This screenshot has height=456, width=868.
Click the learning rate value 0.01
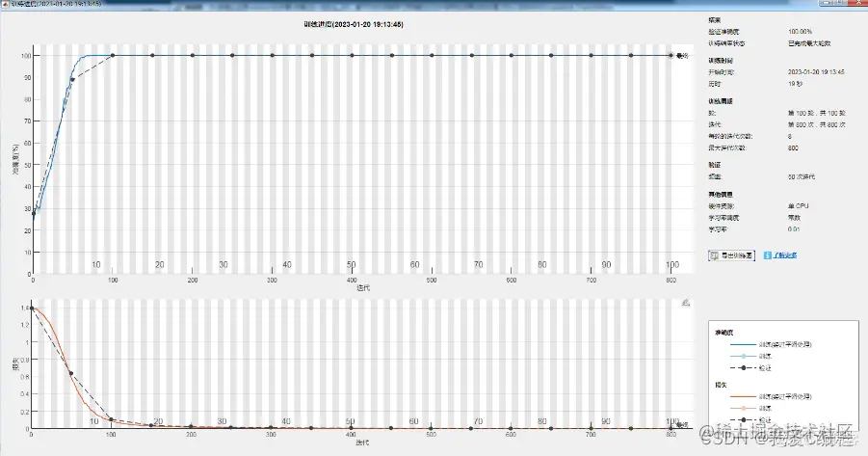[x=794, y=228]
